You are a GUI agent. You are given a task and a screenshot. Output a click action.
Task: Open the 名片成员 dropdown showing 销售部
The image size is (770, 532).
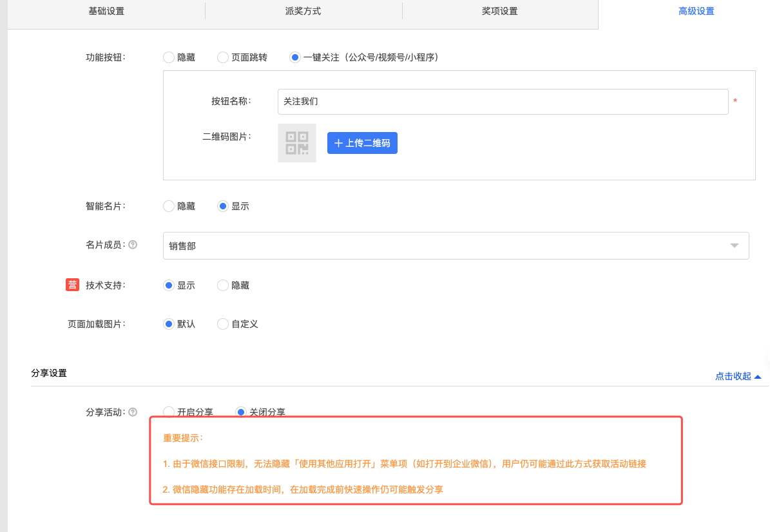(456, 245)
